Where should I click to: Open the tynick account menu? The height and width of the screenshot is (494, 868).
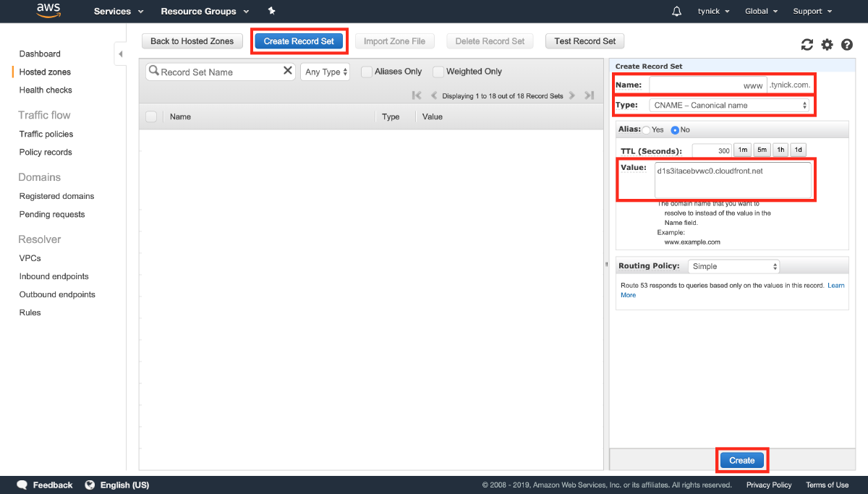pyautogui.click(x=713, y=11)
